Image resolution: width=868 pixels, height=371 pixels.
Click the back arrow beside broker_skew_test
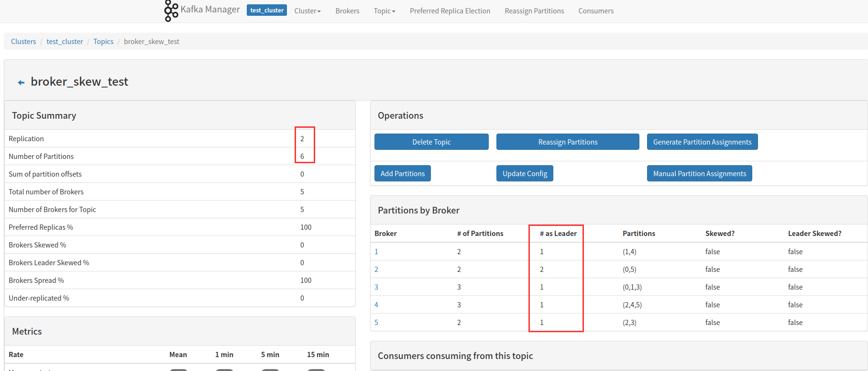point(21,83)
